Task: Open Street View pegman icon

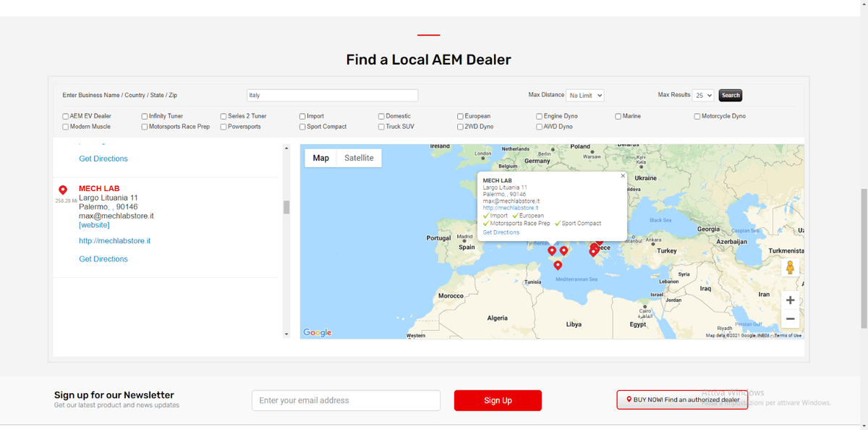Action: [x=790, y=267]
